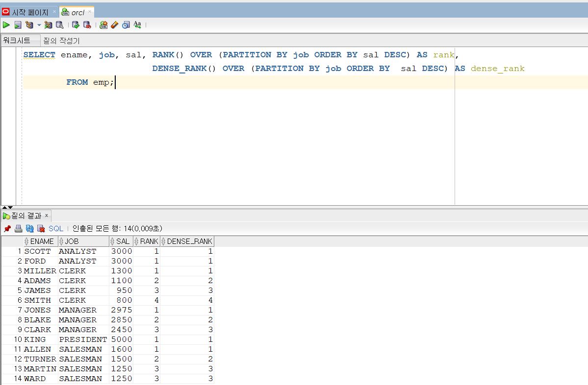Select the PRESIDENT job cell
The image size is (588, 385).
tap(83, 339)
